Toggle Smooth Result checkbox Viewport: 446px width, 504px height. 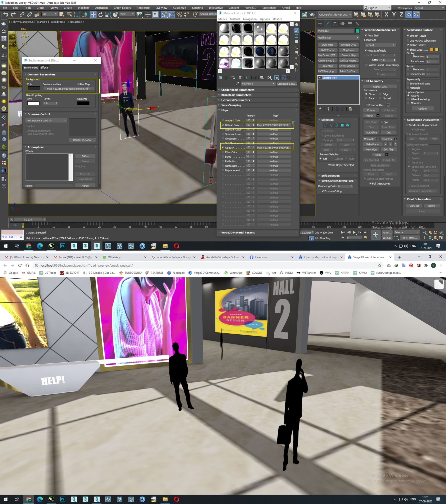point(408,36)
